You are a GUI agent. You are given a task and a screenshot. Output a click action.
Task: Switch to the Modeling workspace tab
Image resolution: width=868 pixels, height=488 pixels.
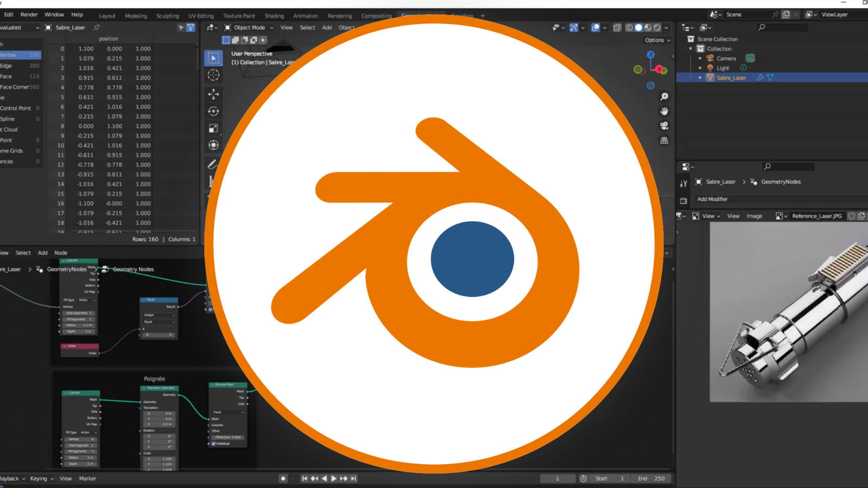[x=136, y=16]
